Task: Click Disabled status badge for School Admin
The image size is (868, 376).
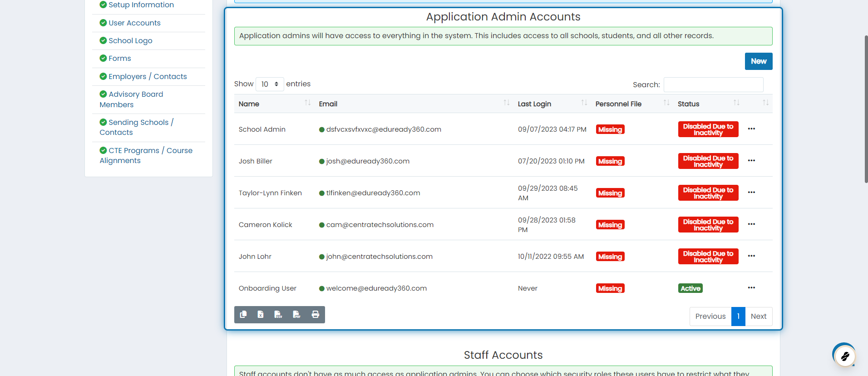Action: (x=708, y=129)
